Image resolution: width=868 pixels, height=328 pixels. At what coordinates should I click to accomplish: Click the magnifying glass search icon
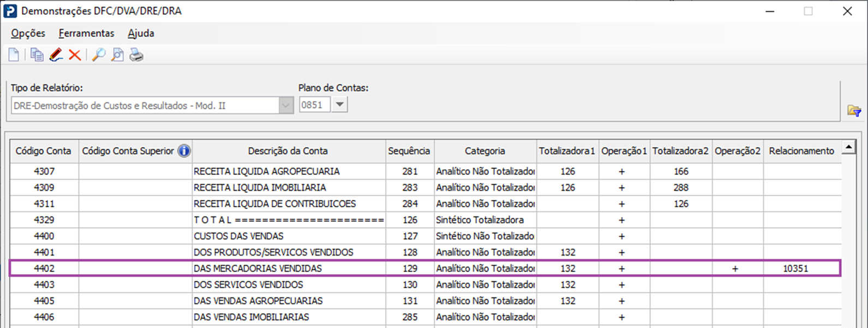tap(98, 55)
